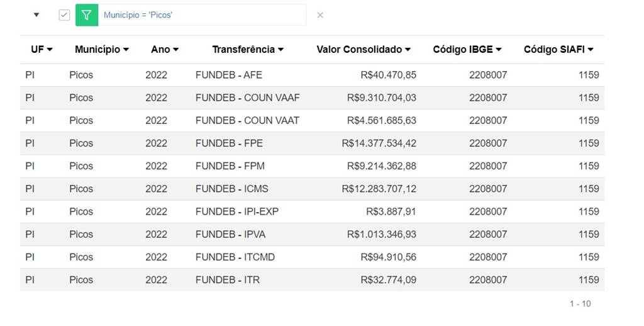644x326 pixels.
Task: Uncheck the filter enabled checkbox
Action: click(x=64, y=15)
